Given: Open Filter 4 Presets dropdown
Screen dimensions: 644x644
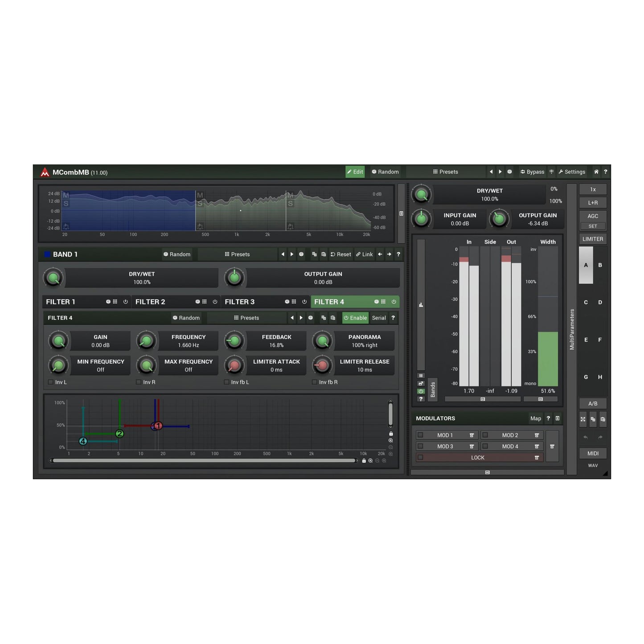Looking at the screenshot, I should (x=246, y=318).
